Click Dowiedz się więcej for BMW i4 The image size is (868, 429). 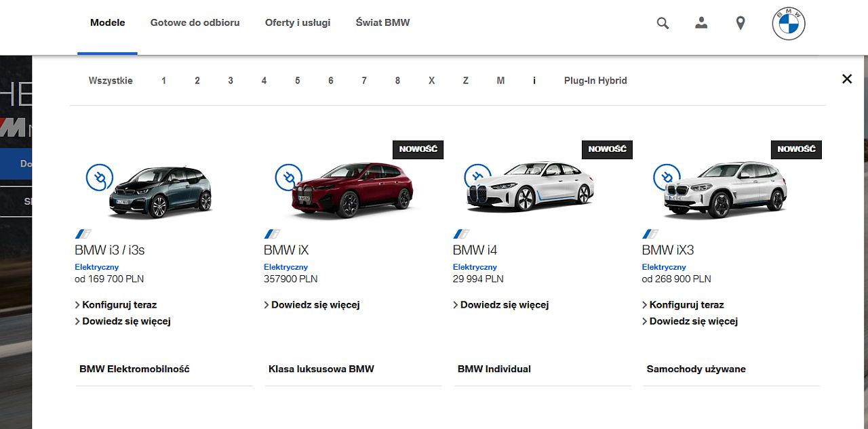tap(505, 305)
